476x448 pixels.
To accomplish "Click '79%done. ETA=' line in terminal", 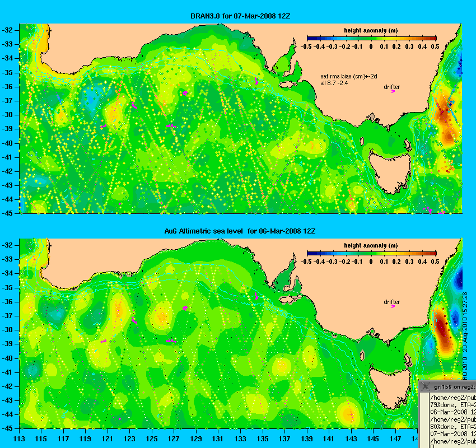I will [453, 405].
